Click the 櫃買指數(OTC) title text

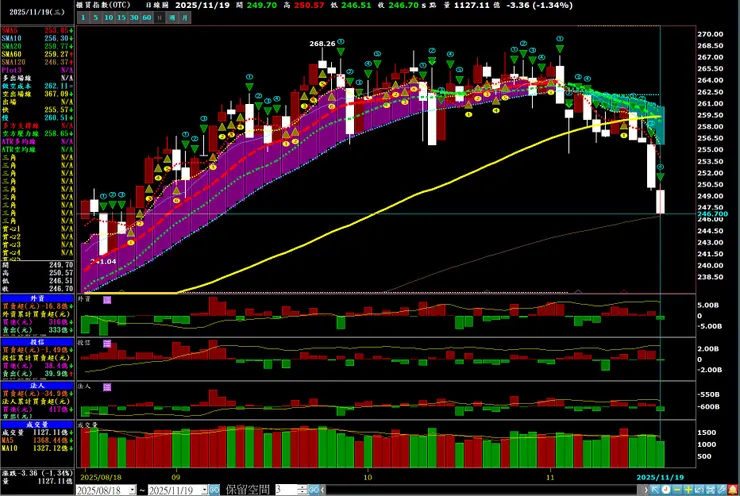[103, 5]
